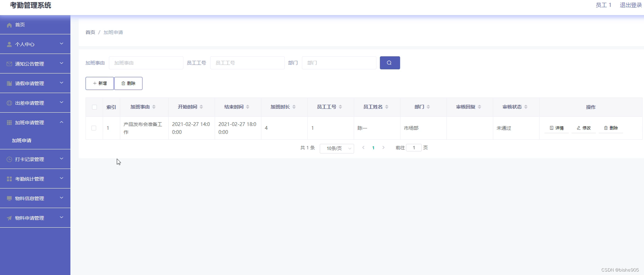644x275 pixels.
Task: Check the select-all header checkbox
Action: 94,107
